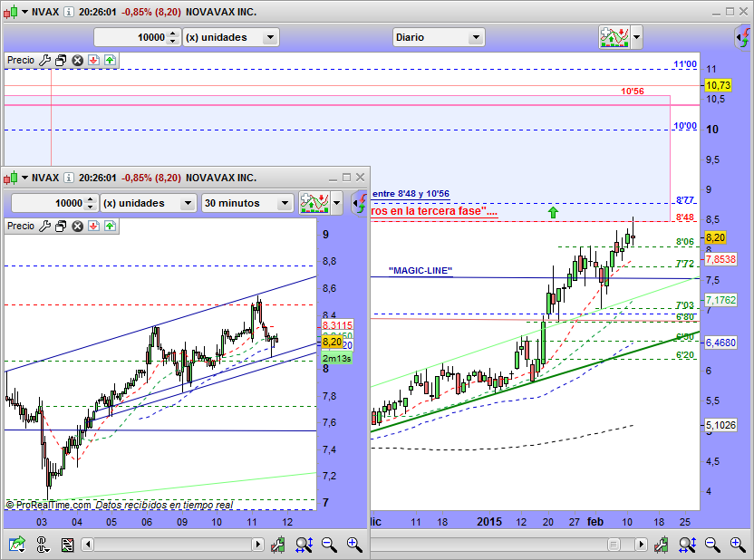The height and width of the screenshot is (560, 754).
Task: Click the 10'56 red level label
Action: point(632,92)
